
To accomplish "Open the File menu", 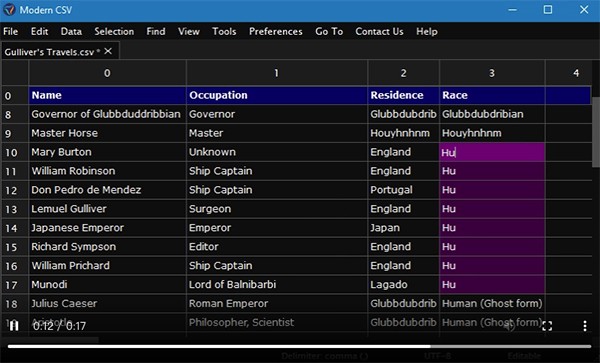I will [10, 31].
